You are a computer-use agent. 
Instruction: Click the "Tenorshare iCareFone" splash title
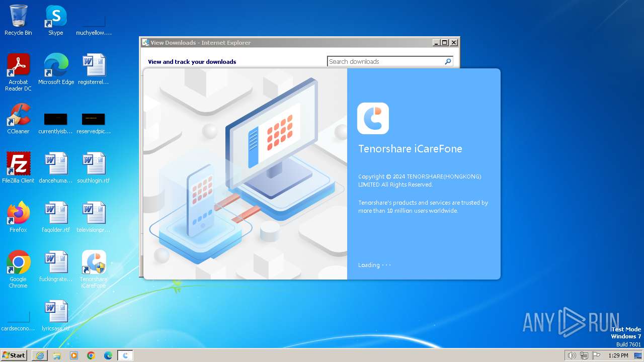[x=410, y=149]
